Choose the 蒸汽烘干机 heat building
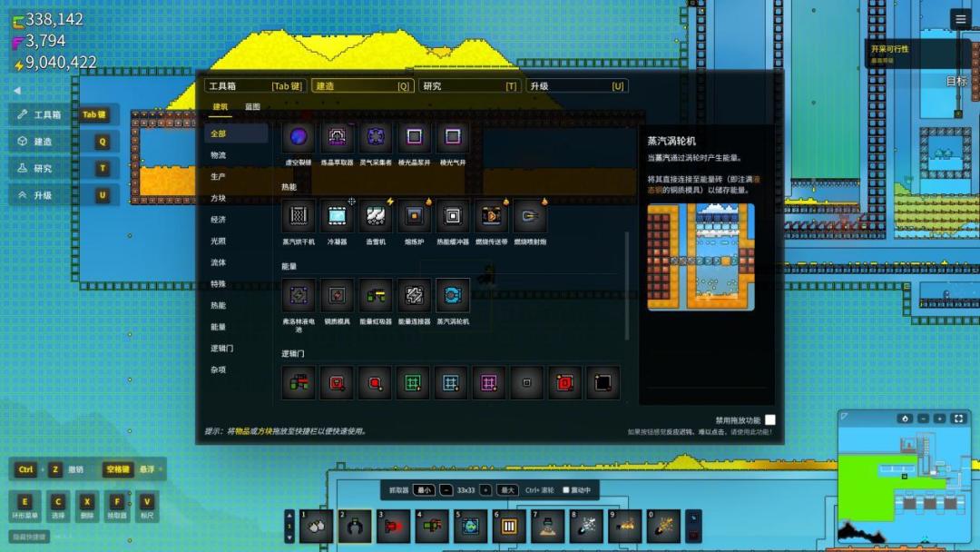980x552 pixels. (x=299, y=216)
